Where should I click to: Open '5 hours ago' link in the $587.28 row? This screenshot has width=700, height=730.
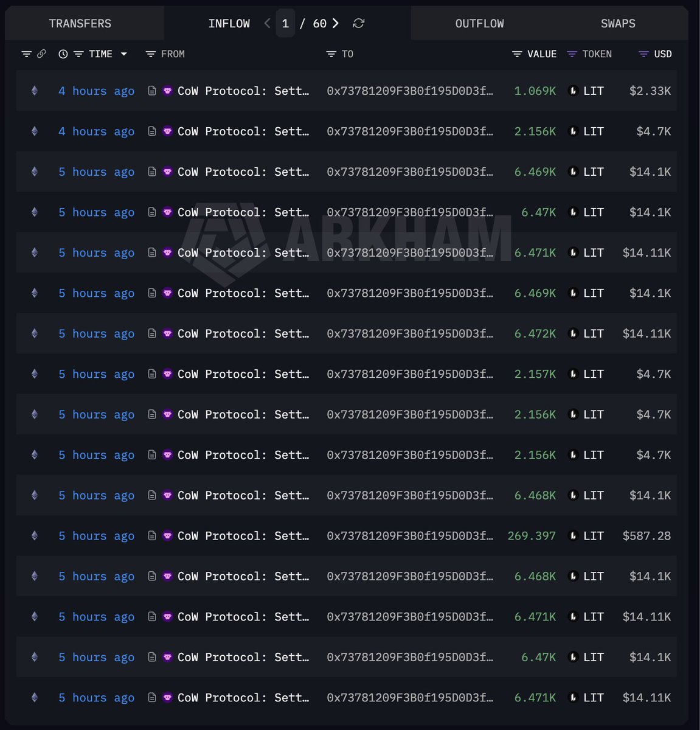(x=96, y=536)
